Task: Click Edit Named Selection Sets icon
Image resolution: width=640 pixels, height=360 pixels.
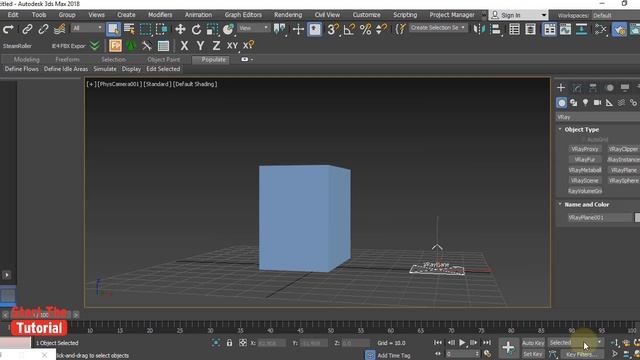Action: (x=400, y=29)
